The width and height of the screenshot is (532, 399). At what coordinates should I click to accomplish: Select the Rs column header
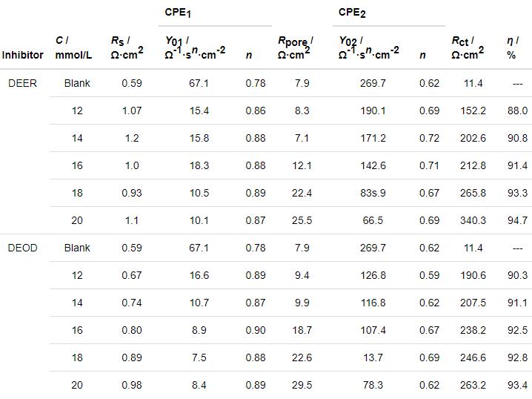click(x=127, y=47)
